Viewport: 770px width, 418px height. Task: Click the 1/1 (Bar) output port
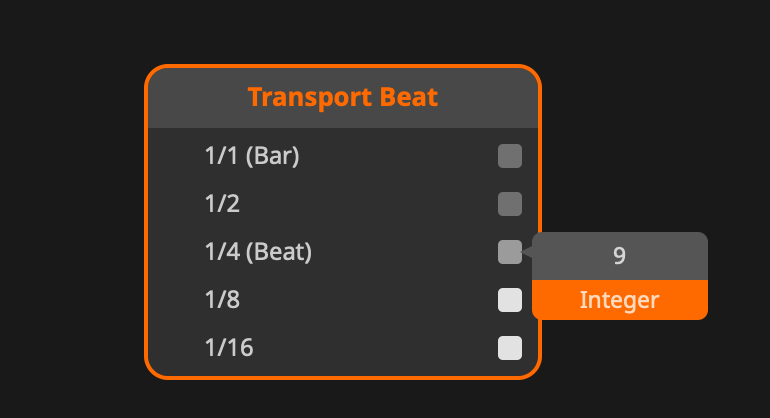click(x=510, y=156)
